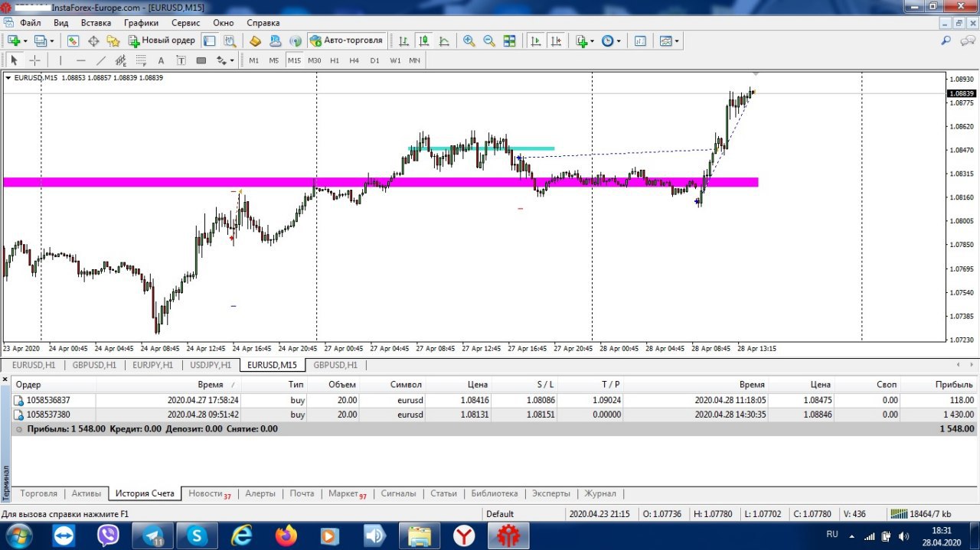Screen dimensions: 980x550
Task: Open the Файл menu
Action: pos(31,23)
